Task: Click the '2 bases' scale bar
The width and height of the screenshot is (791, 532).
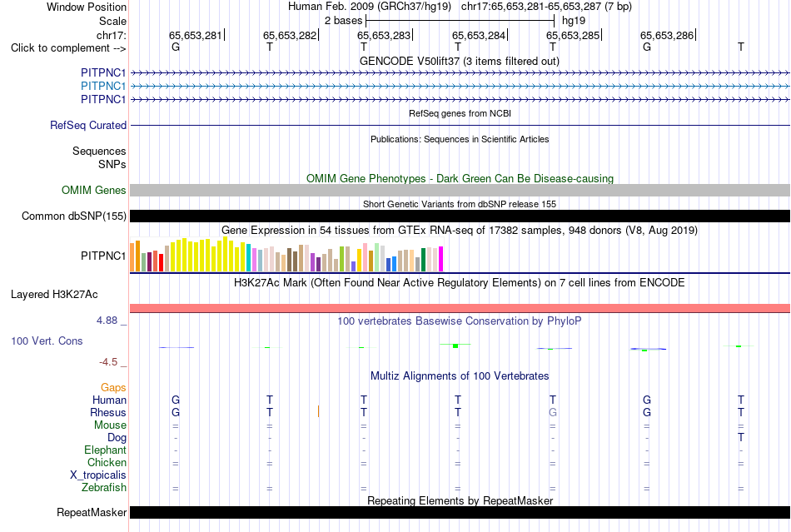Action: pos(460,21)
